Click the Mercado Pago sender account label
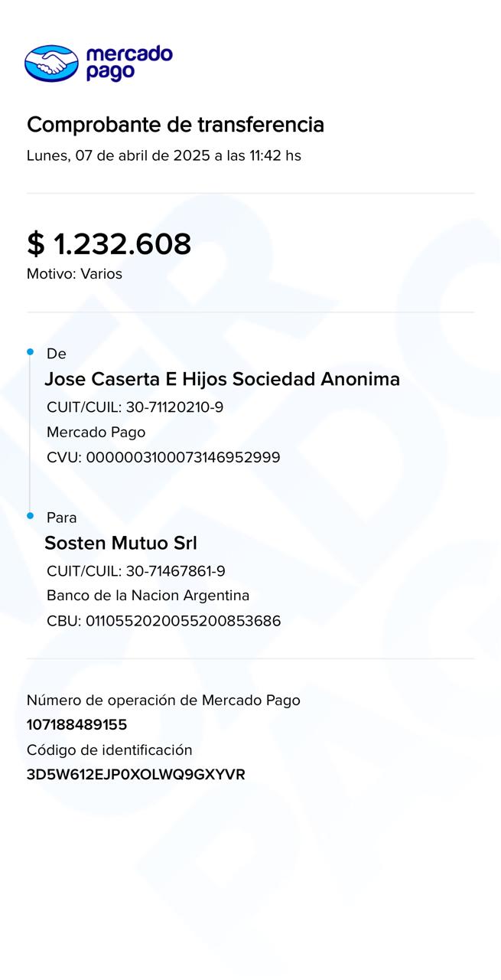501x980 pixels. point(96,432)
